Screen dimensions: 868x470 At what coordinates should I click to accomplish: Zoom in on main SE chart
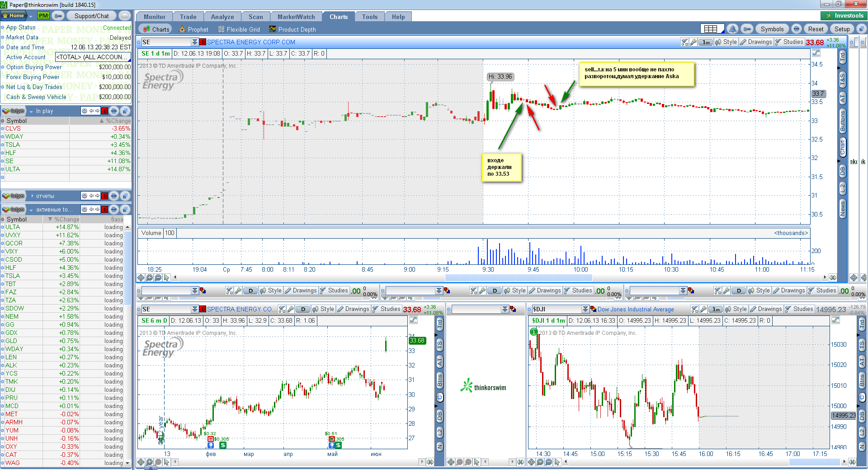(150, 277)
